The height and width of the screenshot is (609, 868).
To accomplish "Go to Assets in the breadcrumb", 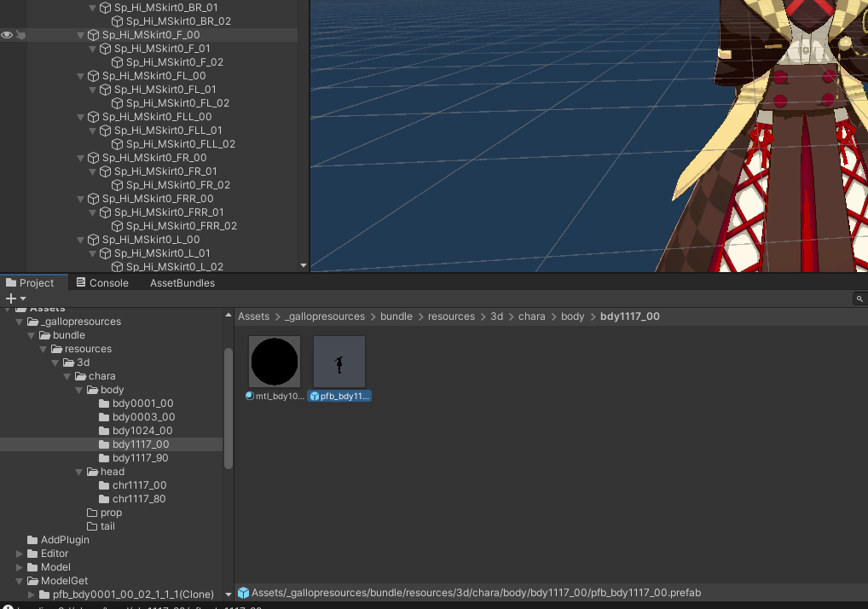I will 253,316.
